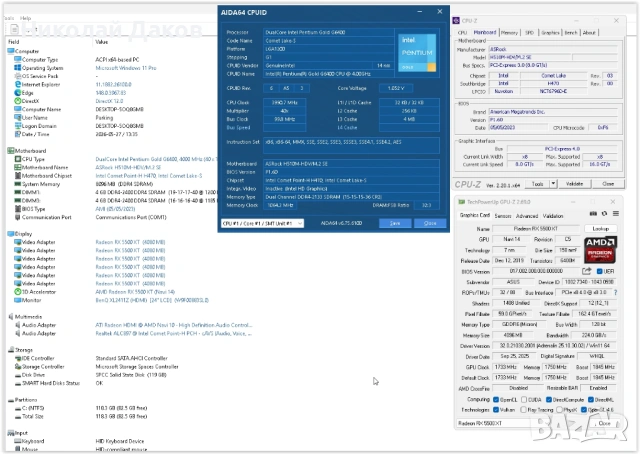Select the Logon Domain row
640x454 pixels.
[79, 126]
